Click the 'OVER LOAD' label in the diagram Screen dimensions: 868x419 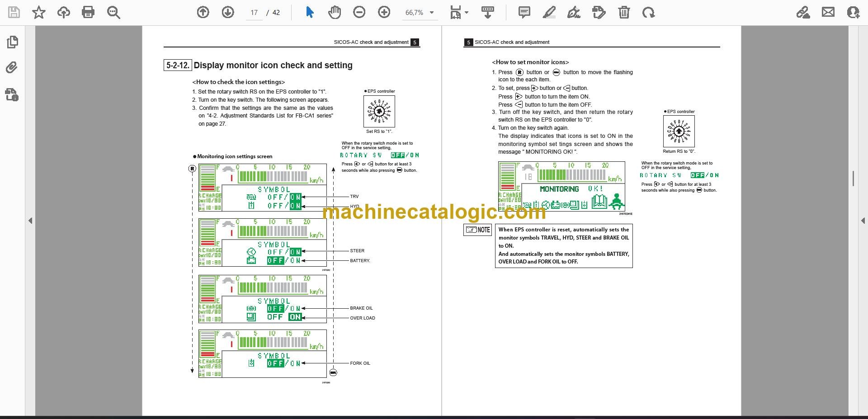click(x=363, y=318)
